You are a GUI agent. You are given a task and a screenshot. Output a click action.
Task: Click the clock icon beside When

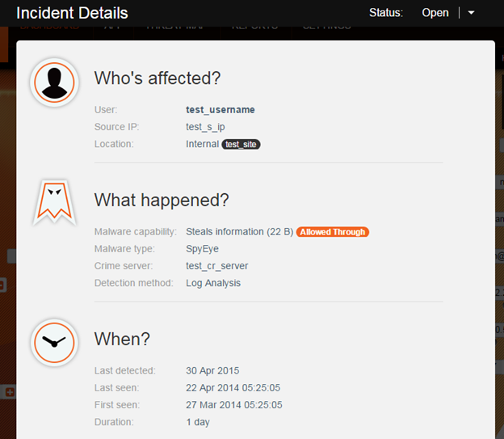coord(54,342)
